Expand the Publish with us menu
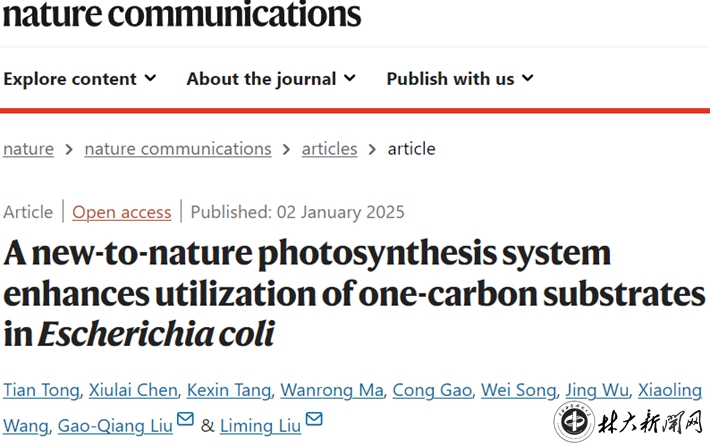The image size is (710, 446). coord(460,79)
